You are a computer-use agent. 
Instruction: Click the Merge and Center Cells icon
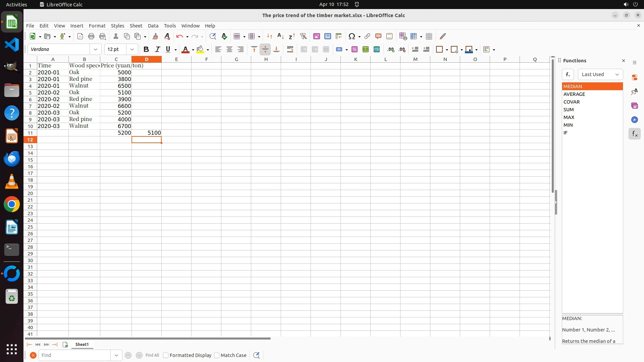pyautogui.click(x=304, y=49)
